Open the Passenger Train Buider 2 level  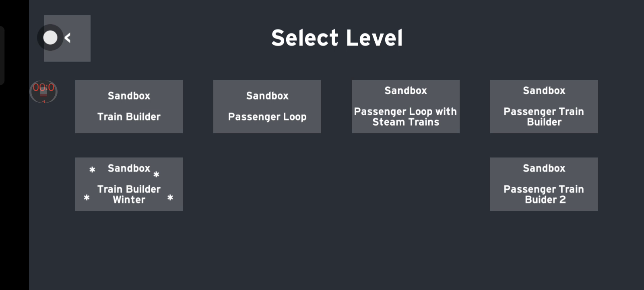[x=544, y=184]
